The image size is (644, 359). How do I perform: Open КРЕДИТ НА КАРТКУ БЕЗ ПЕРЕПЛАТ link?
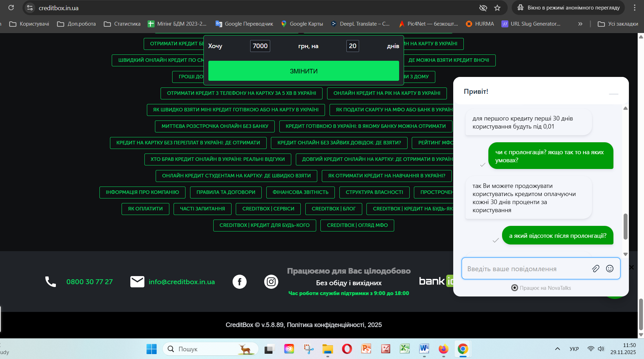188,143
